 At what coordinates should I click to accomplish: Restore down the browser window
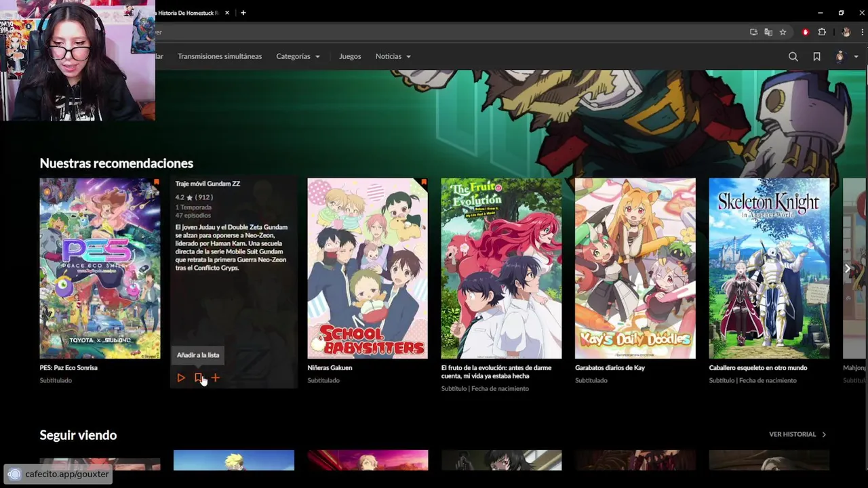tap(841, 13)
